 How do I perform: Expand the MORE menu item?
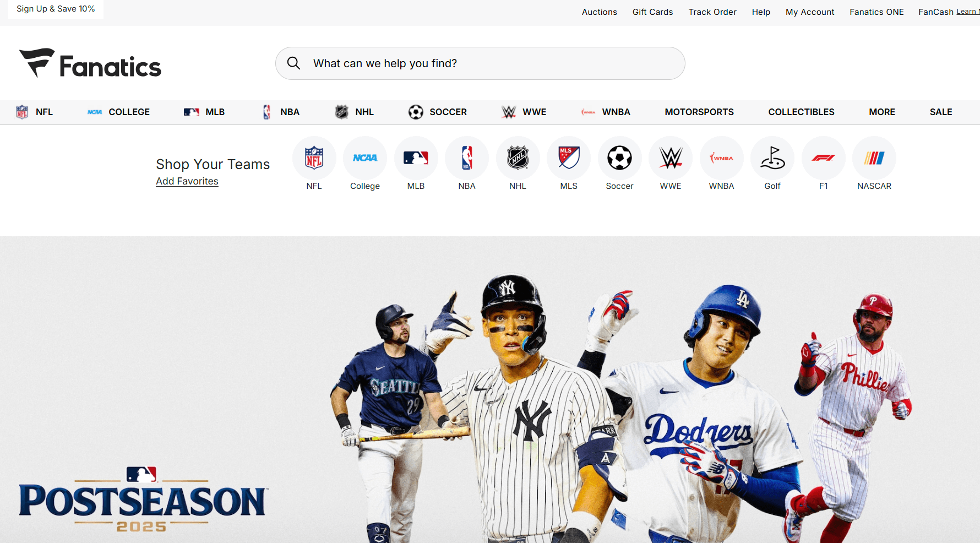[882, 112]
